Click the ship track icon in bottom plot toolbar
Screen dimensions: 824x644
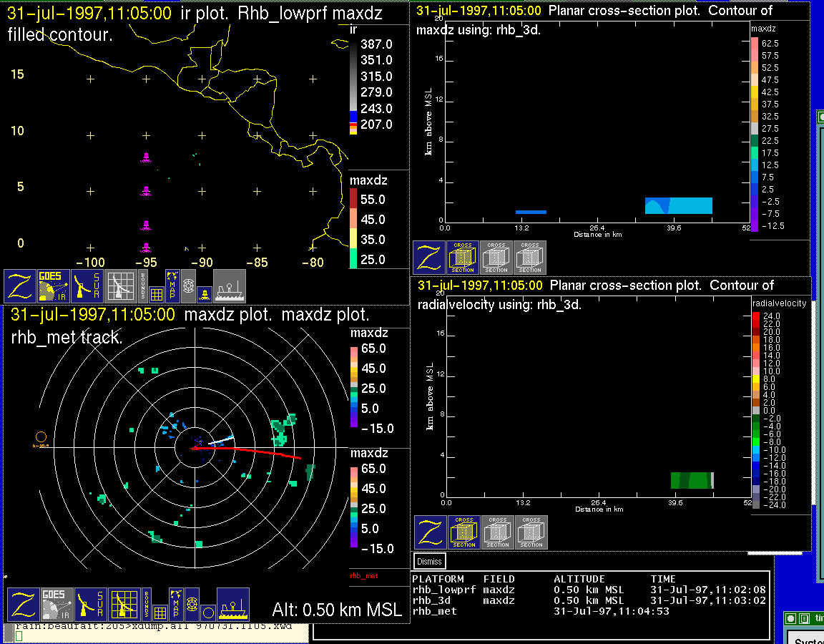tap(232, 605)
